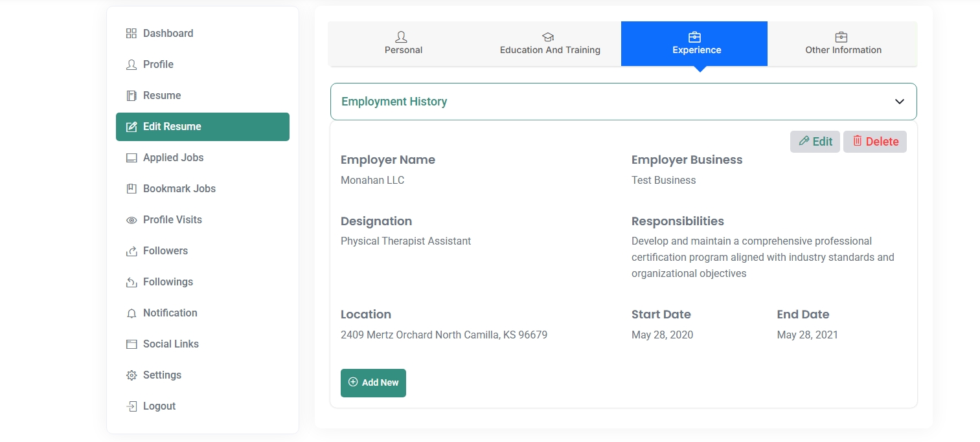The width and height of the screenshot is (980, 442).
Task: Click the pencil icon in Edit button
Action: coord(804,140)
